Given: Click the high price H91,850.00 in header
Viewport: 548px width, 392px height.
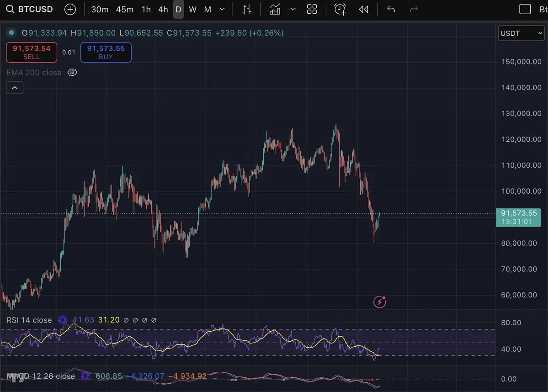Looking at the screenshot, I should tap(93, 33).
